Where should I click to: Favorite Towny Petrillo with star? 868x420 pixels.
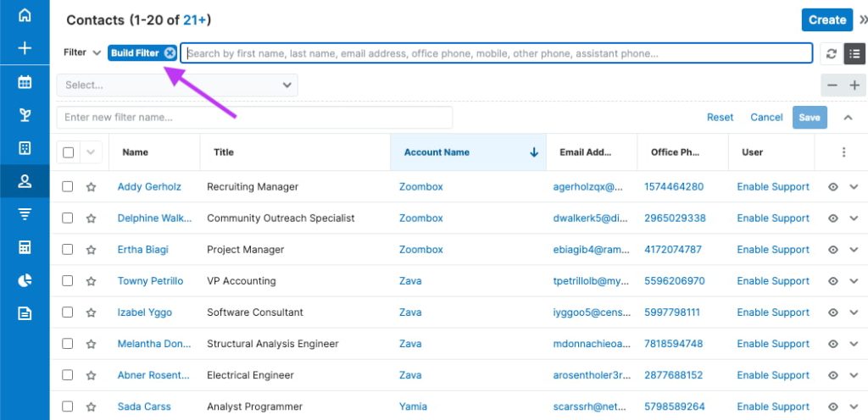92,281
